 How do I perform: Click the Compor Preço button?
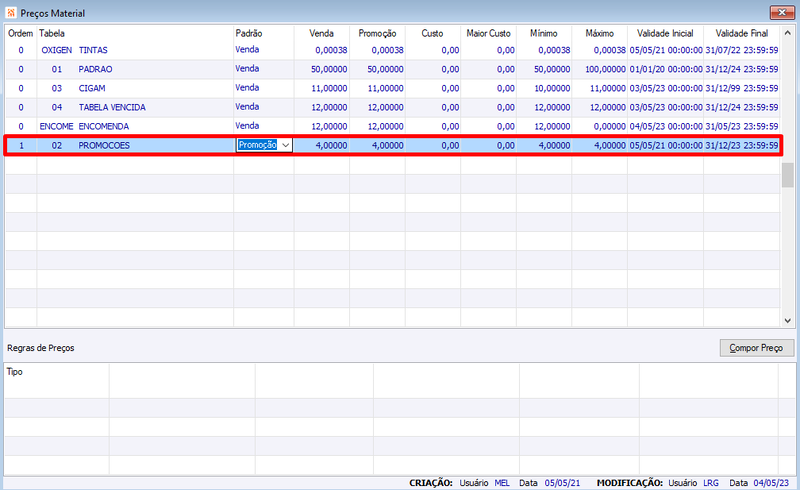tap(757, 348)
